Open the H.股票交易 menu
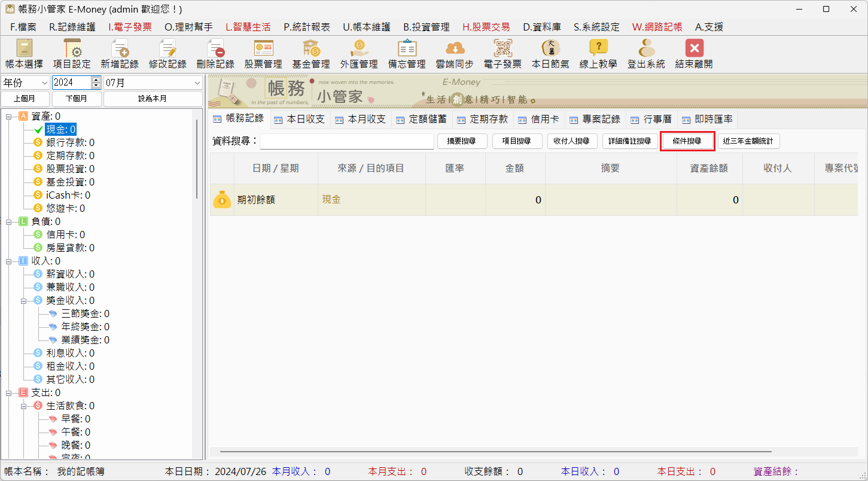The width and height of the screenshot is (868, 481). pos(486,27)
